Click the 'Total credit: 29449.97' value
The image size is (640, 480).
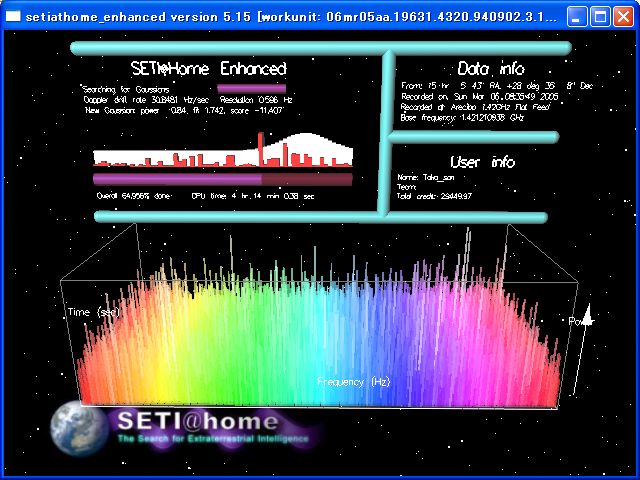pos(434,196)
